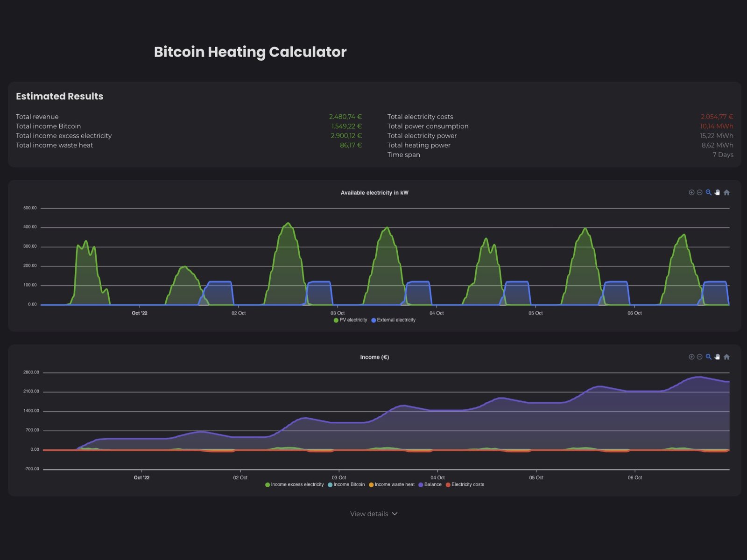Click the 500.00 y-axis label on electricity chart

tap(30, 208)
